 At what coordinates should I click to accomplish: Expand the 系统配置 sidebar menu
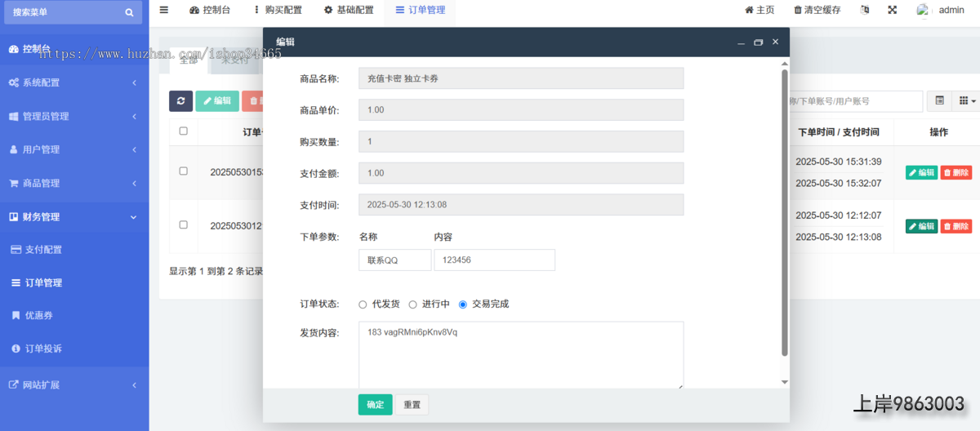point(74,82)
